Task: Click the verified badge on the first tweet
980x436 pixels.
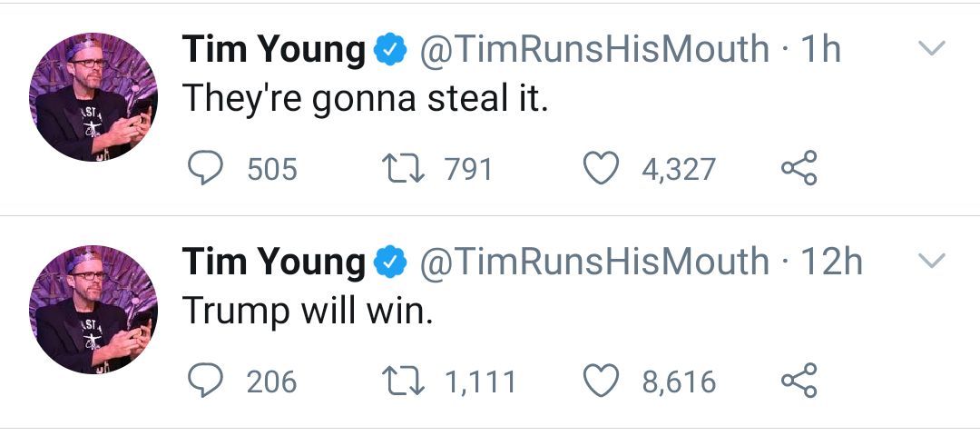Action: [x=391, y=51]
